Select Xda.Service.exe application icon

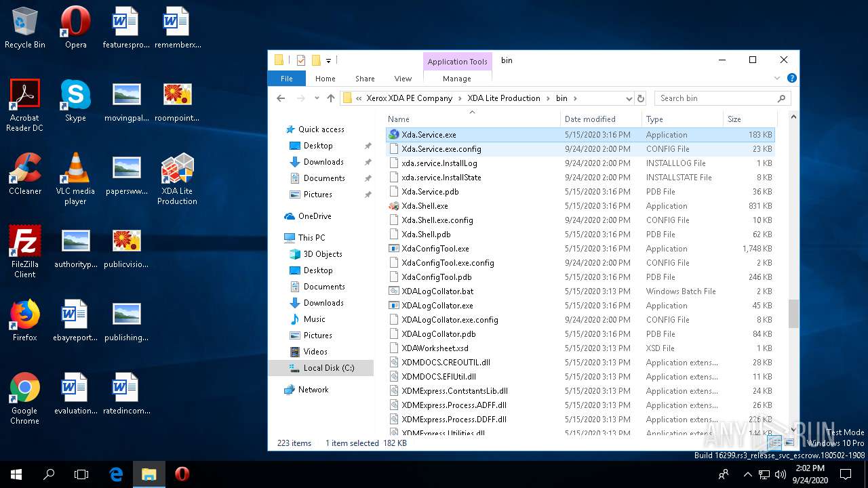point(394,135)
